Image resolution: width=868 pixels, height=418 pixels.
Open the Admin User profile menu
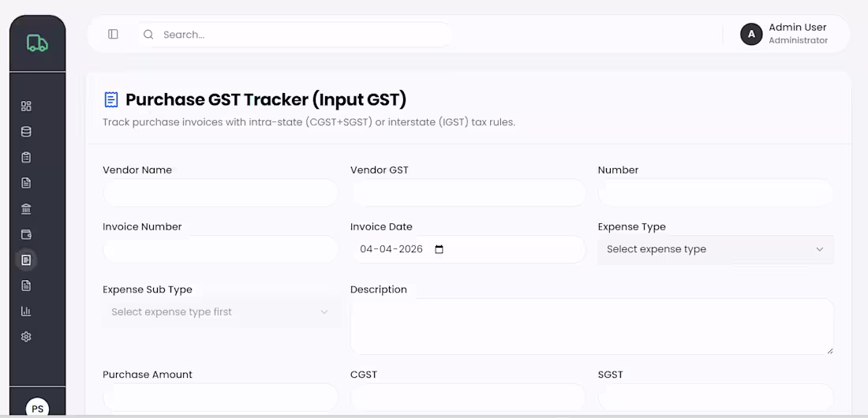pyautogui.click(x=784, y=34)
